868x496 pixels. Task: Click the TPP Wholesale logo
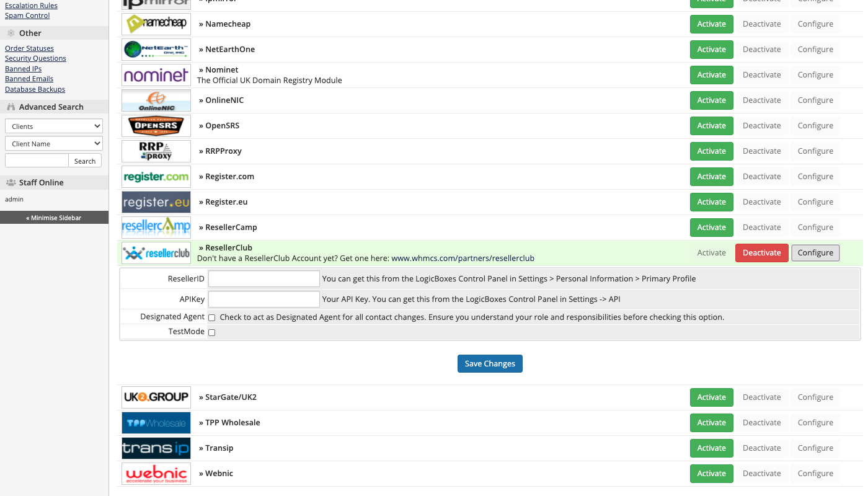(156, 423)
